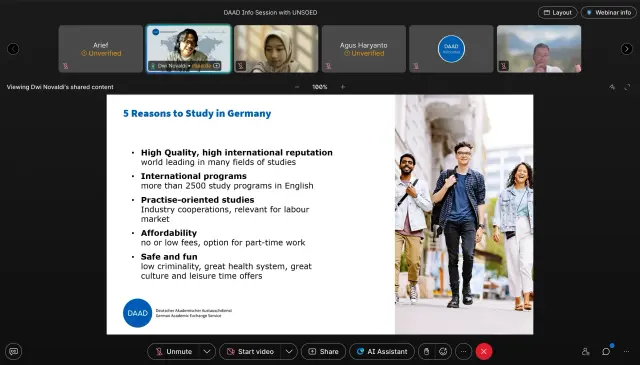Select the tile with mountain background video
This screenshot has height=365, width=640.
pos(539,49)
